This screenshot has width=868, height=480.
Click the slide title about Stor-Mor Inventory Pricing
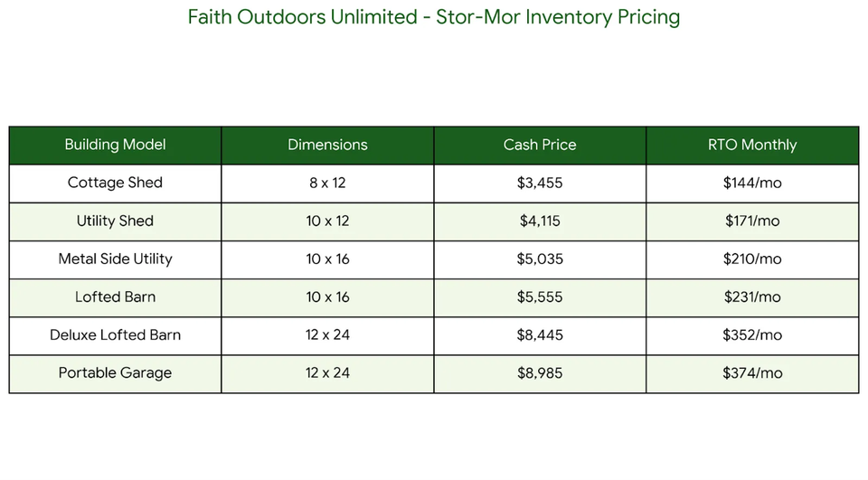(x=434, y=17)
